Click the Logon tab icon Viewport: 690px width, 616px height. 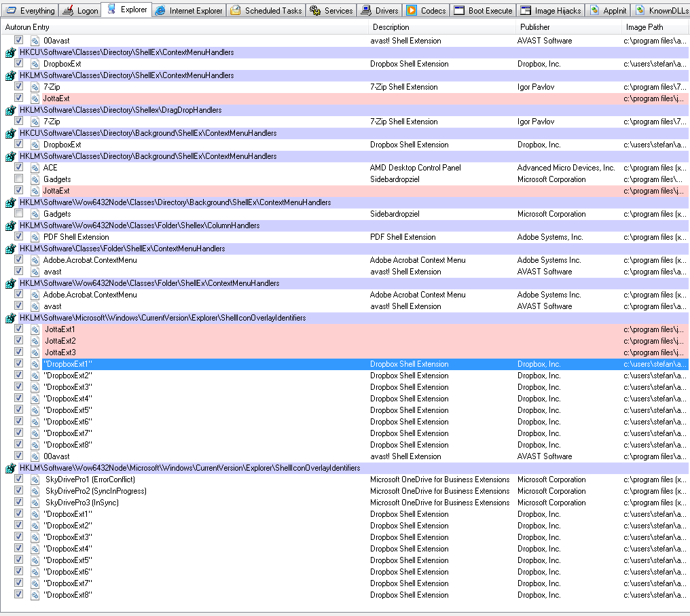coord(68,11)
